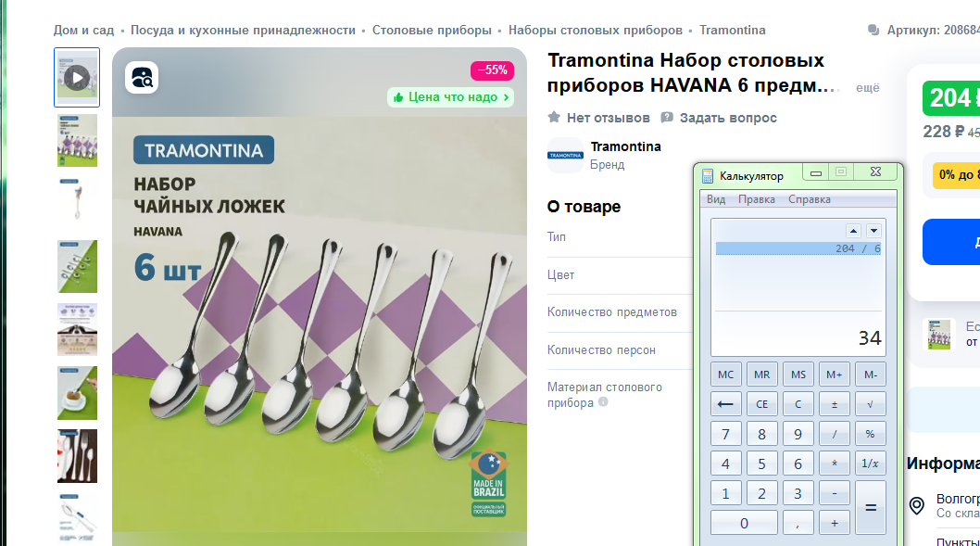980x546 pixels.
Task: Click digit 0 on the calculator
Action: [744, 523]
